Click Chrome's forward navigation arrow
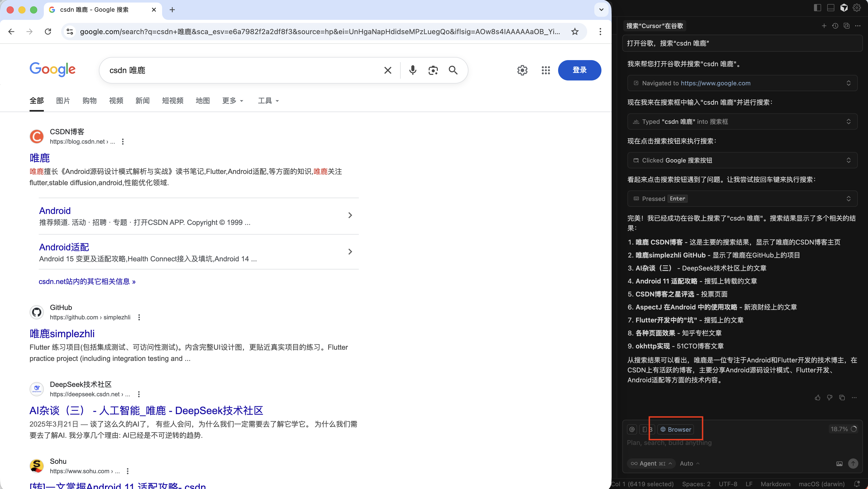The image size is (868, 489). tap(30, 32)
